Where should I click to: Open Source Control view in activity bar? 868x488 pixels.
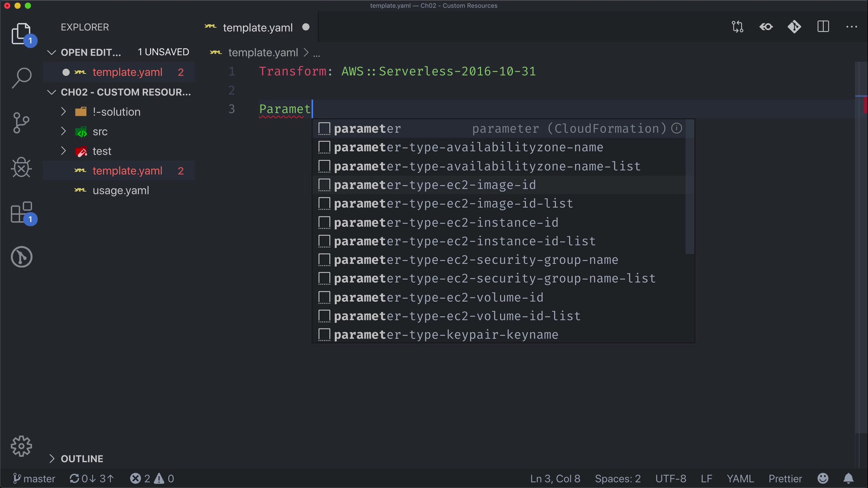(x=21, y=123)
